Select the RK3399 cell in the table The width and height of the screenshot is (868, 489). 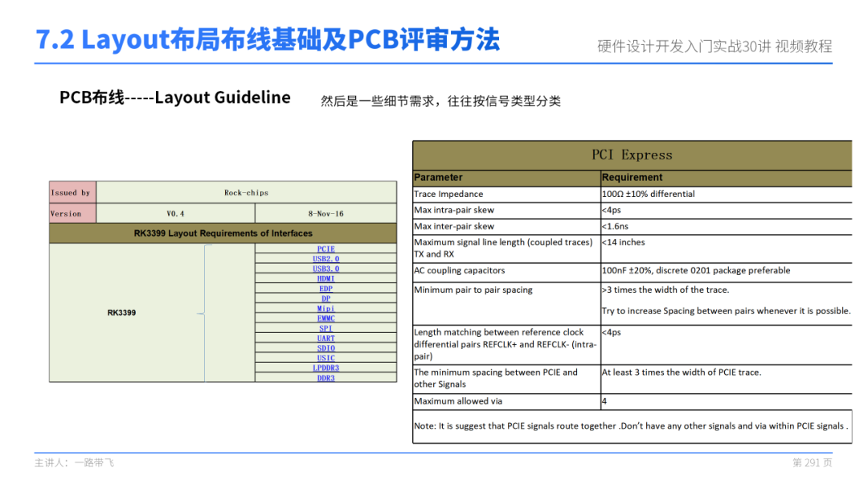[122, 313]
